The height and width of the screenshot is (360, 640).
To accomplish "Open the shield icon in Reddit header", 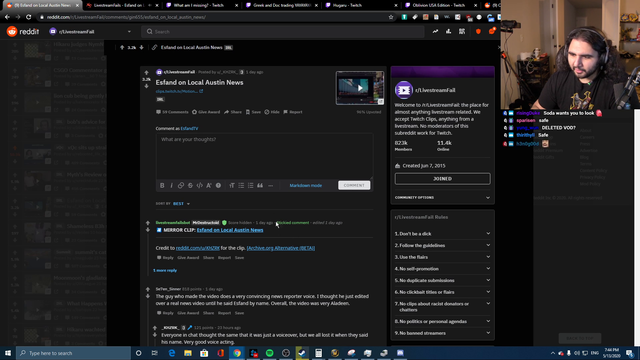I will coord(478,31).
